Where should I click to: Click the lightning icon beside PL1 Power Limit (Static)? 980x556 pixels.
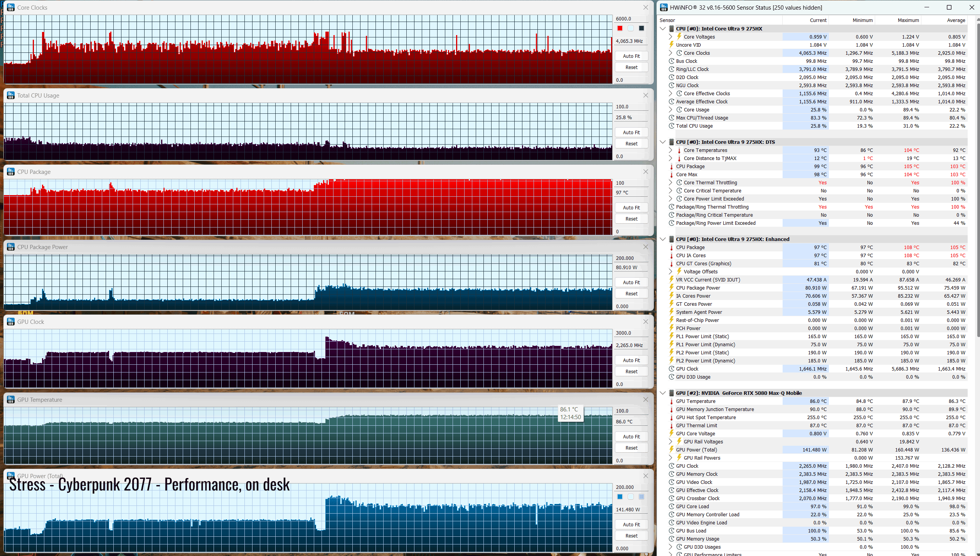(671, 336)
